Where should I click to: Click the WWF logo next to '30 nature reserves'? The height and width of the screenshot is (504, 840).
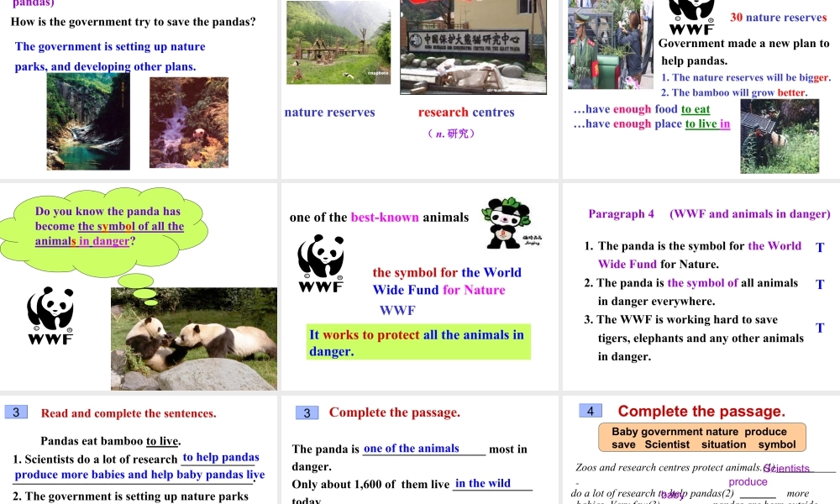tap(691, 17)
